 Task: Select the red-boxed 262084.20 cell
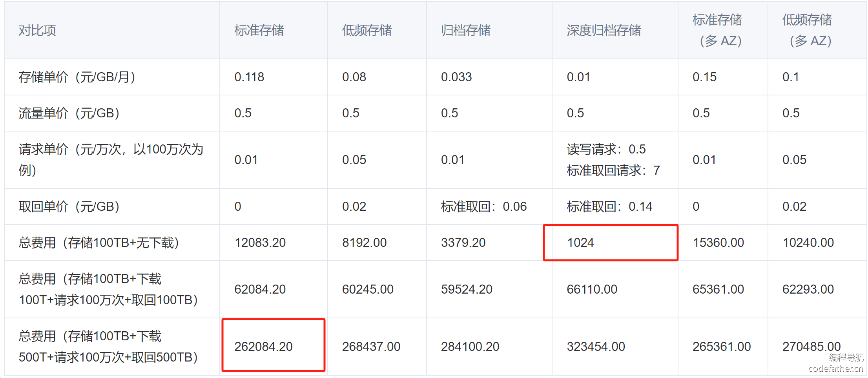[x=263, y=347]
